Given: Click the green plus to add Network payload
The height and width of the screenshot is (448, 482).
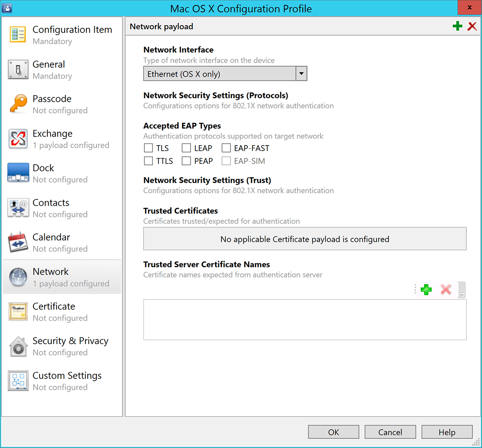Looking at the screenshot, I should (457, 27).
